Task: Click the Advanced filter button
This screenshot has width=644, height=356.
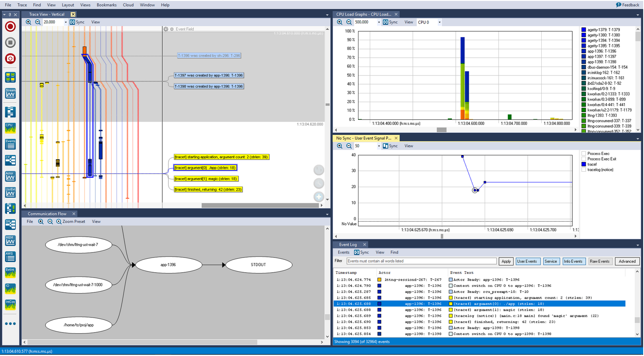Action: [627, 261]
